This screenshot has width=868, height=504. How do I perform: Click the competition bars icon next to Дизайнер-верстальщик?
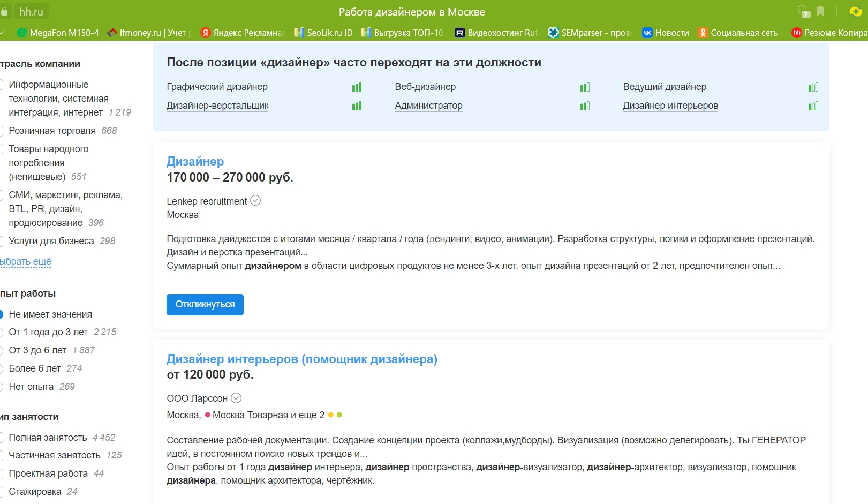(357, 106)
